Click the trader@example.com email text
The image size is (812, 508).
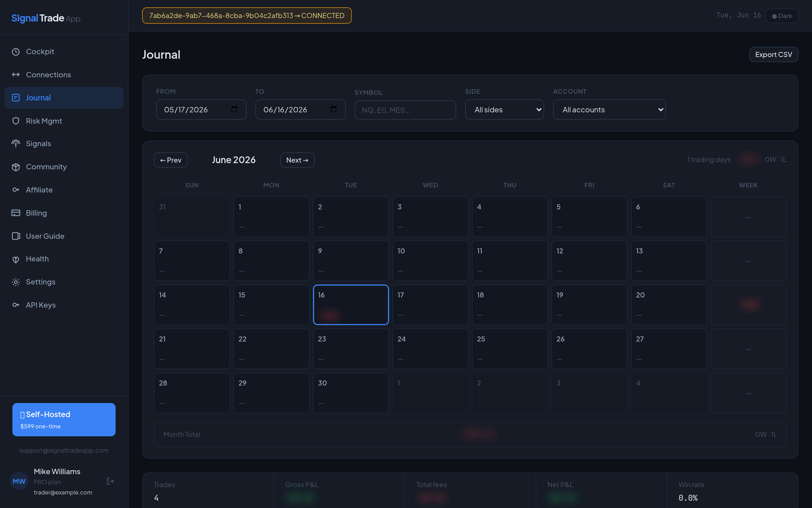[x=63, y=492]
